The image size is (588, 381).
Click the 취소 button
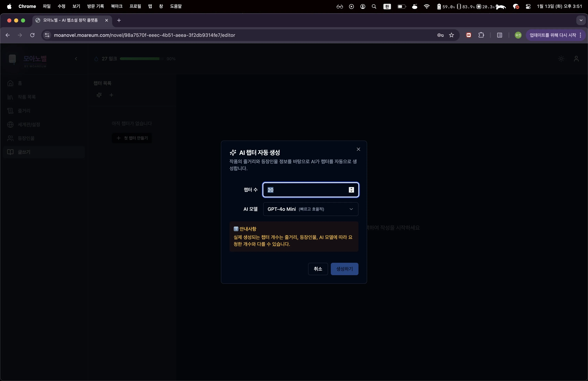pyautogui.click(x=318, y=269)
